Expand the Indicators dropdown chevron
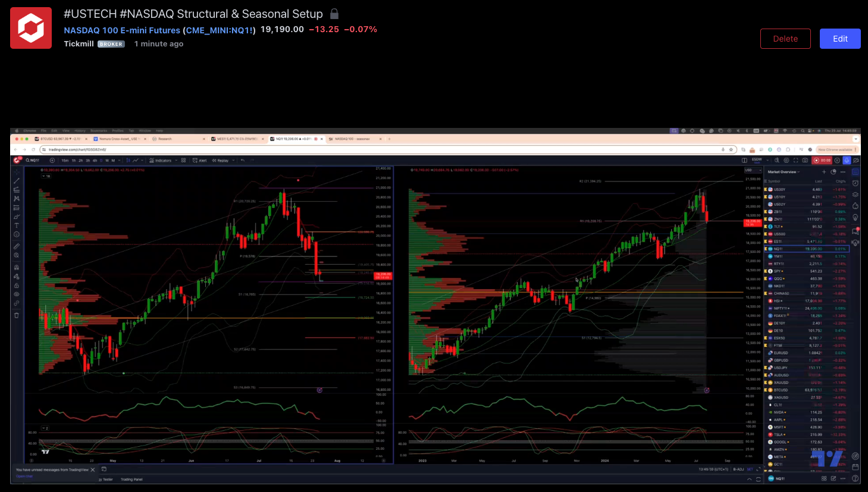This screenshot has width=868, height=492. tap(176, 160)
